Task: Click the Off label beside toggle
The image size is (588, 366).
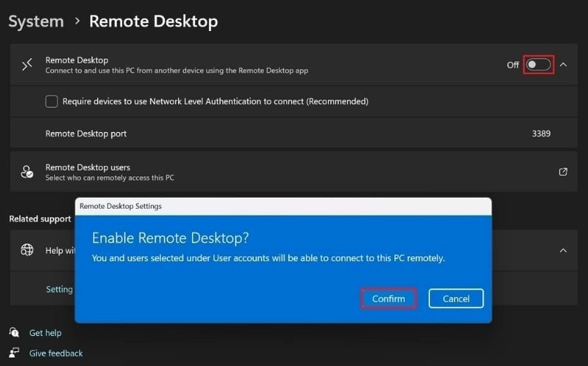Action: 513,65
